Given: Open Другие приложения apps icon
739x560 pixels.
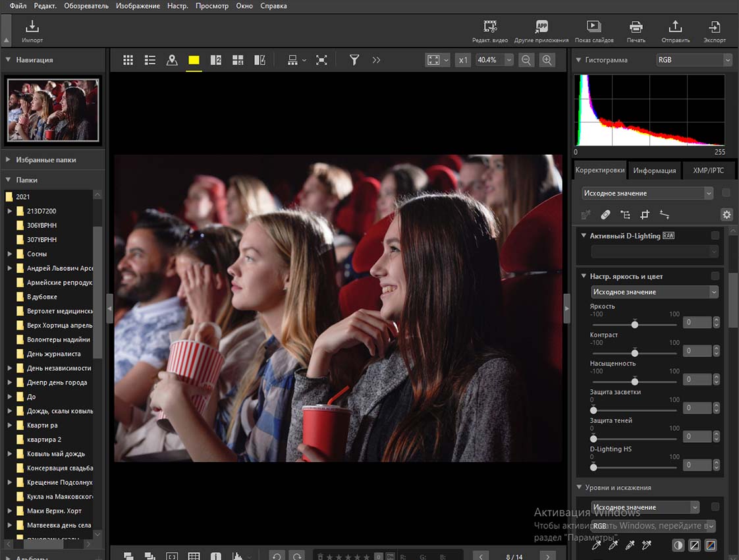Looking at the screenshot, I should click(x=541, y=31).
